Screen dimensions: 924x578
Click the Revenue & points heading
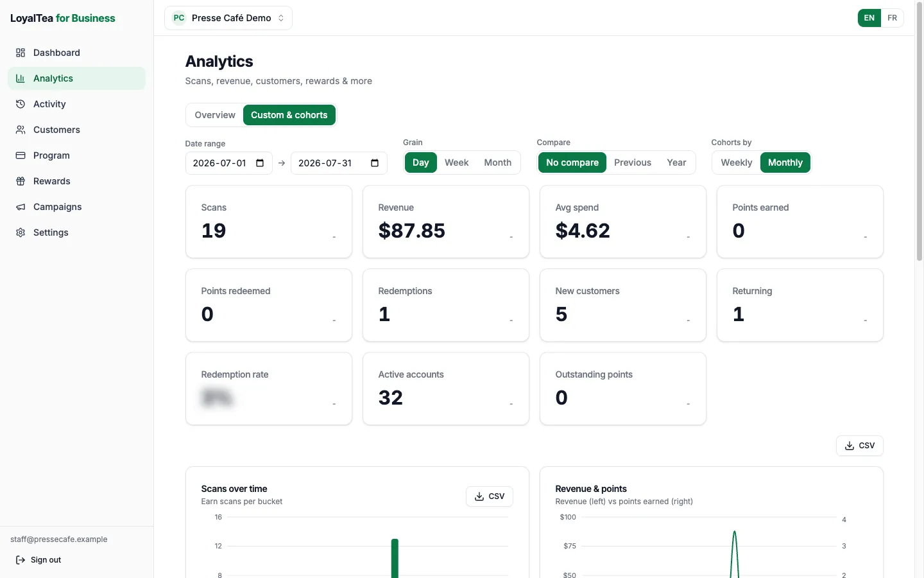[591, 489]
